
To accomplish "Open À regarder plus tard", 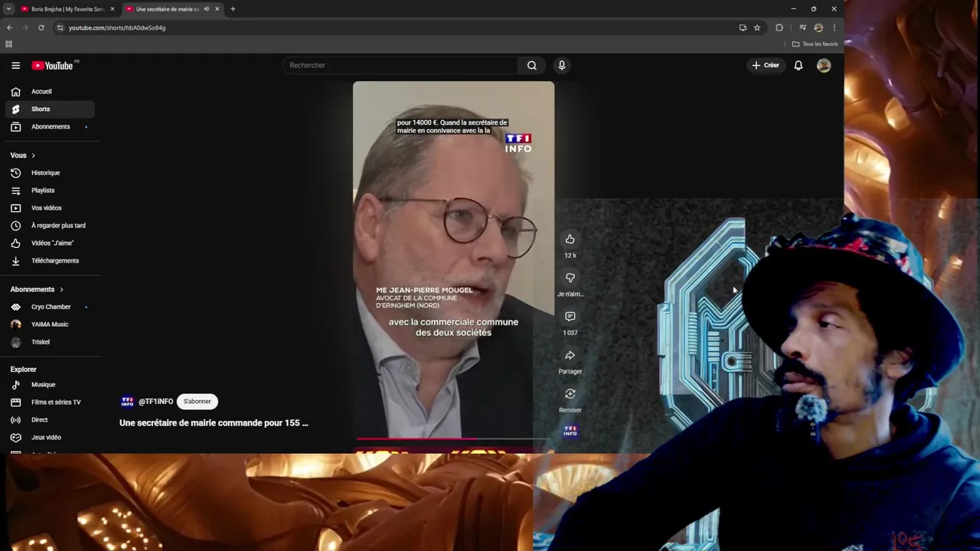I will point(50,226).
